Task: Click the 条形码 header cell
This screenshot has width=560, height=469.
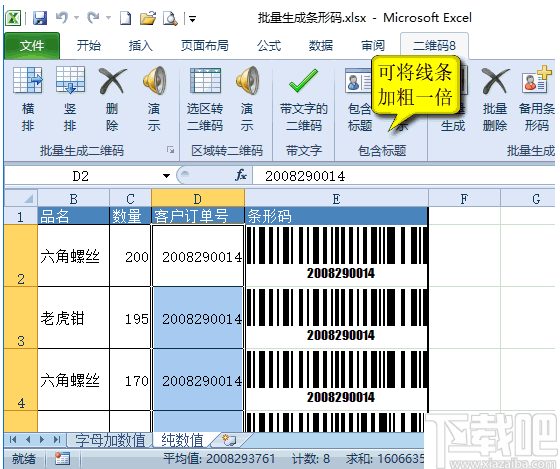Action: pyautogui.click(x=336, y=216)
